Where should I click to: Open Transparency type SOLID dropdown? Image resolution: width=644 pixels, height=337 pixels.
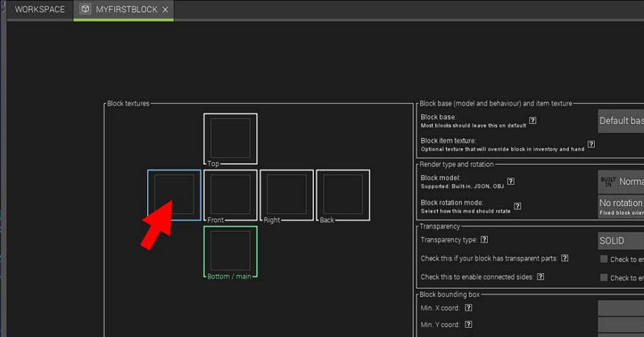620,241
